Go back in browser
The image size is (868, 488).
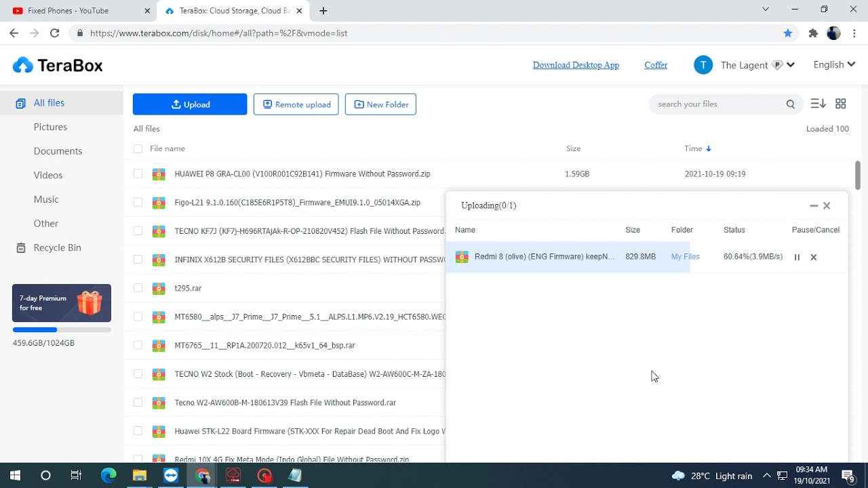tap(14, 33)
